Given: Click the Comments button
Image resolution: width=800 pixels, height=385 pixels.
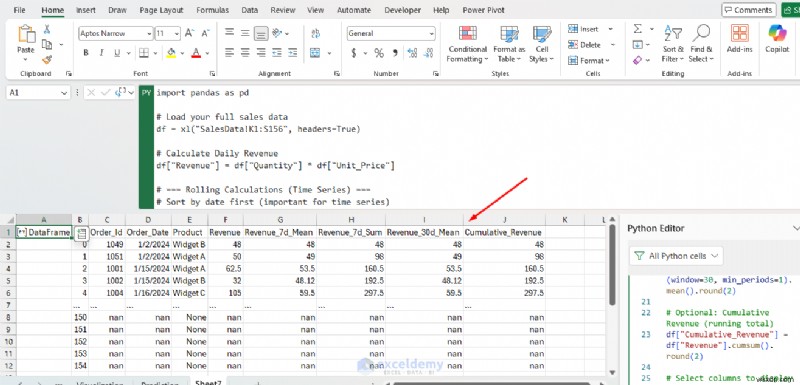Looking at the screenshot, I should pos(748,10).
